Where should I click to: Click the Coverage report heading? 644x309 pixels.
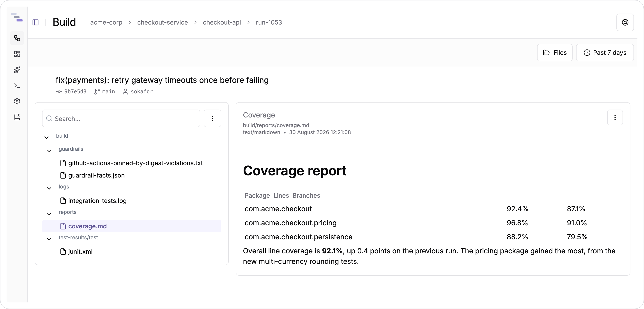[x=294, y=171]
